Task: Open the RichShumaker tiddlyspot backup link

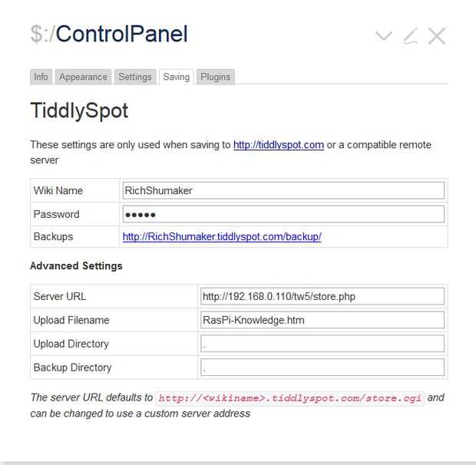Action: coord(222,237)
